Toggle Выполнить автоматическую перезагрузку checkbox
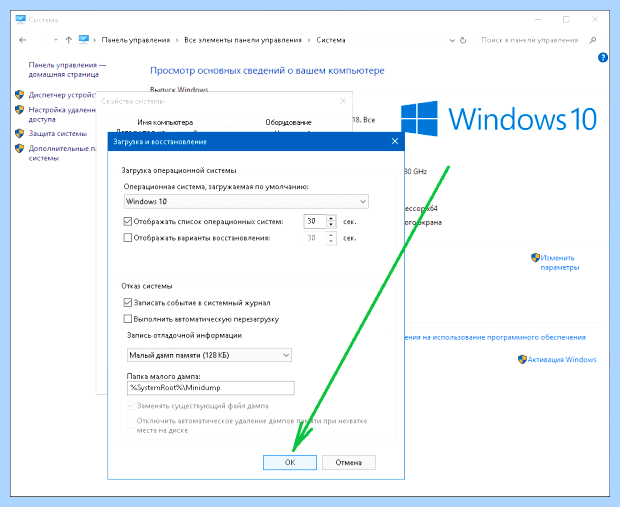 pos(128,319)
